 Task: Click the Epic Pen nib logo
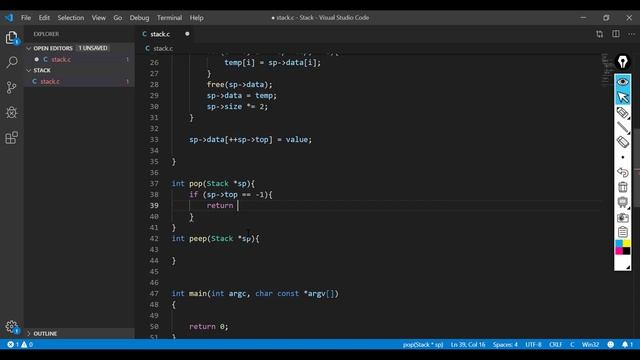click(x=622, y=62)
